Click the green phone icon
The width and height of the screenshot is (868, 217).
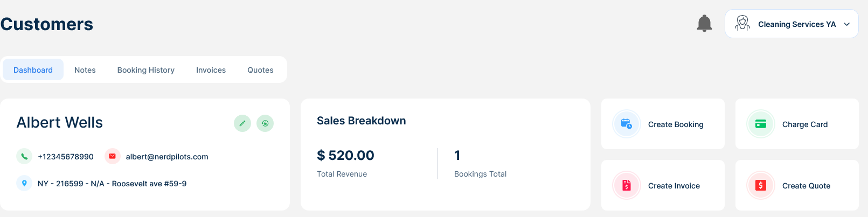pos(24,157)
